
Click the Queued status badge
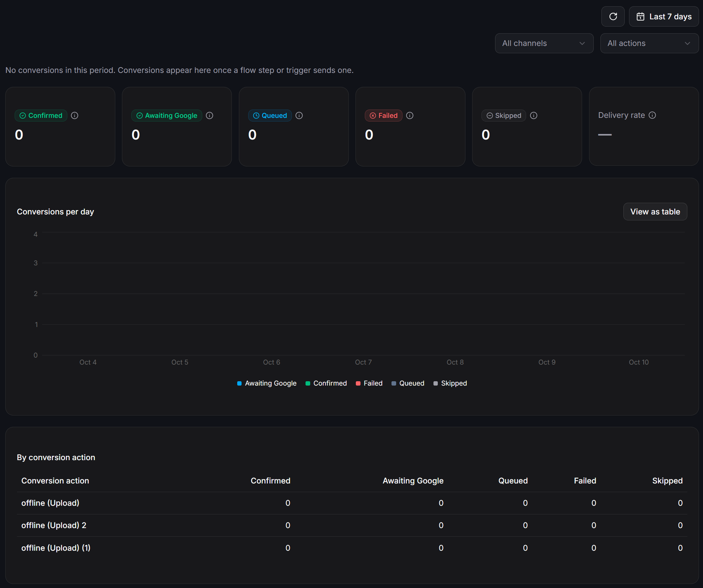(270, 116)
